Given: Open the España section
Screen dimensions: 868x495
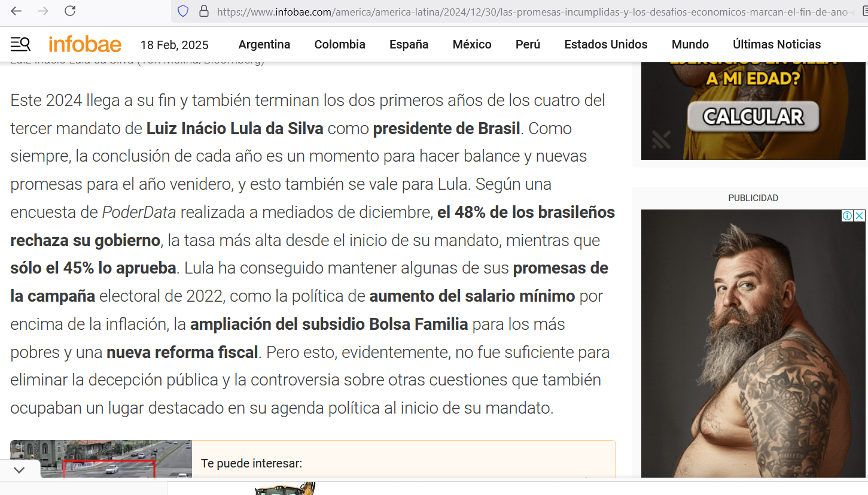Looking at the screenshot, I should coord(409,44).
